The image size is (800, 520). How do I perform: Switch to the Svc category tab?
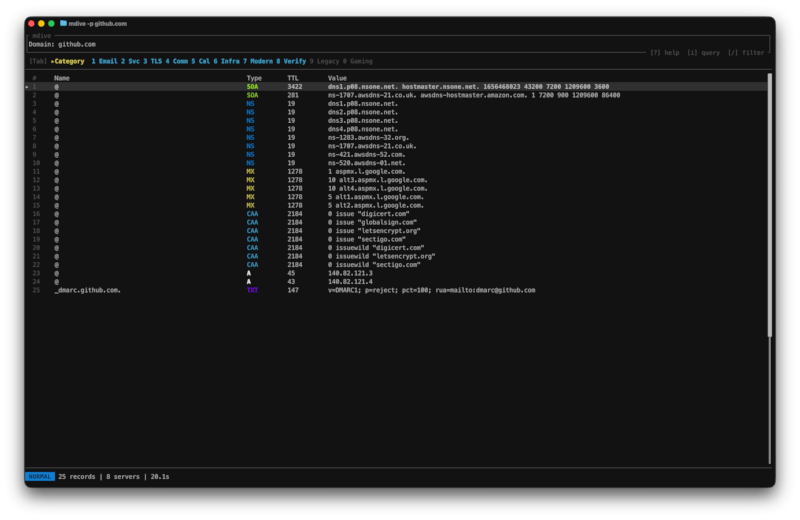(x=130, y=61)
